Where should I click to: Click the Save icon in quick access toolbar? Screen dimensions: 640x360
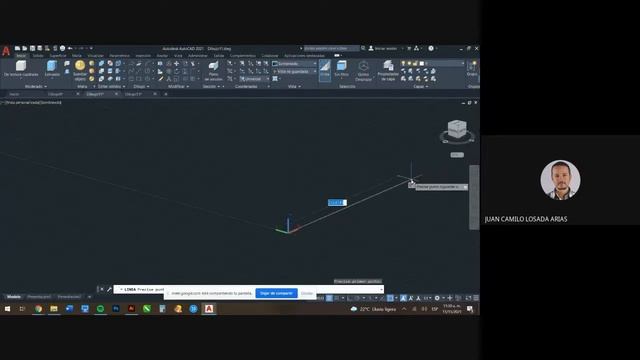point(32,48)
